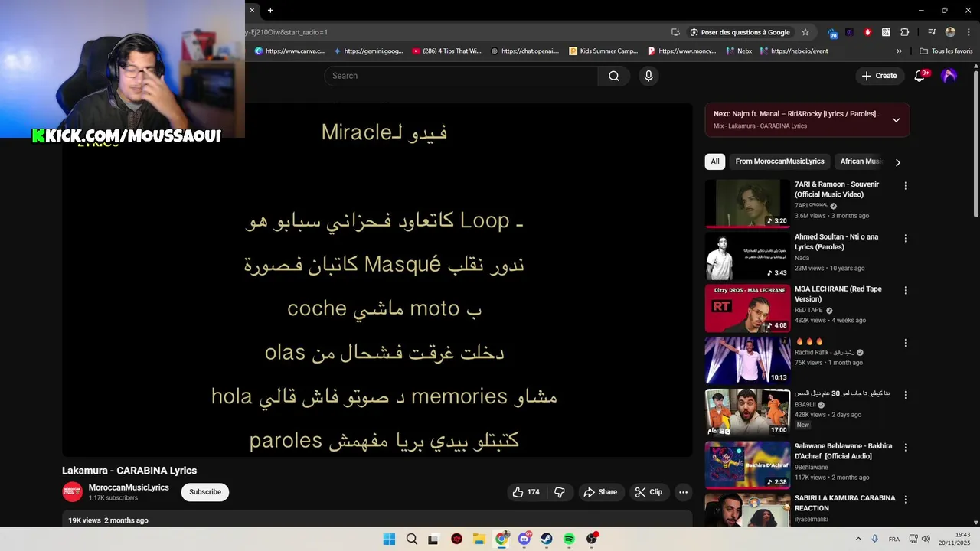
Task: Expand the Next up mix panel chevron
Action: coord(896,120)
